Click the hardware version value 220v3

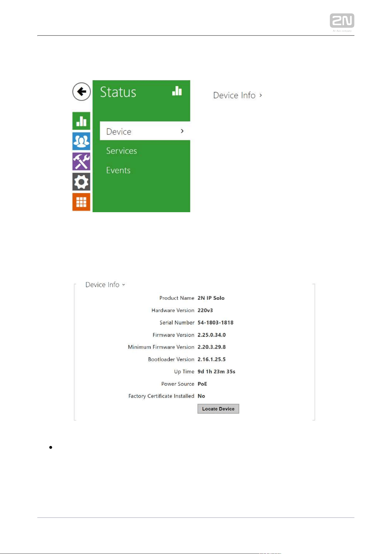click(x=205, y=310)
